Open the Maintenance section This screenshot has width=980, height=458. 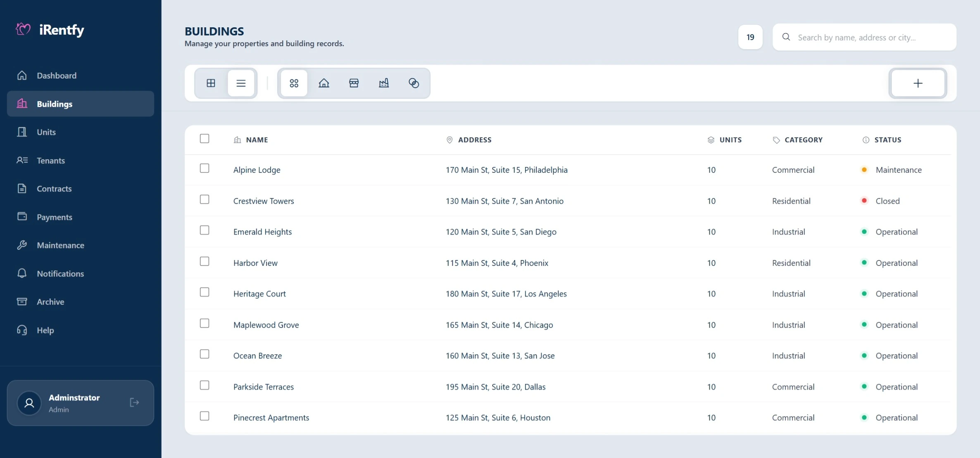point(81,245)
